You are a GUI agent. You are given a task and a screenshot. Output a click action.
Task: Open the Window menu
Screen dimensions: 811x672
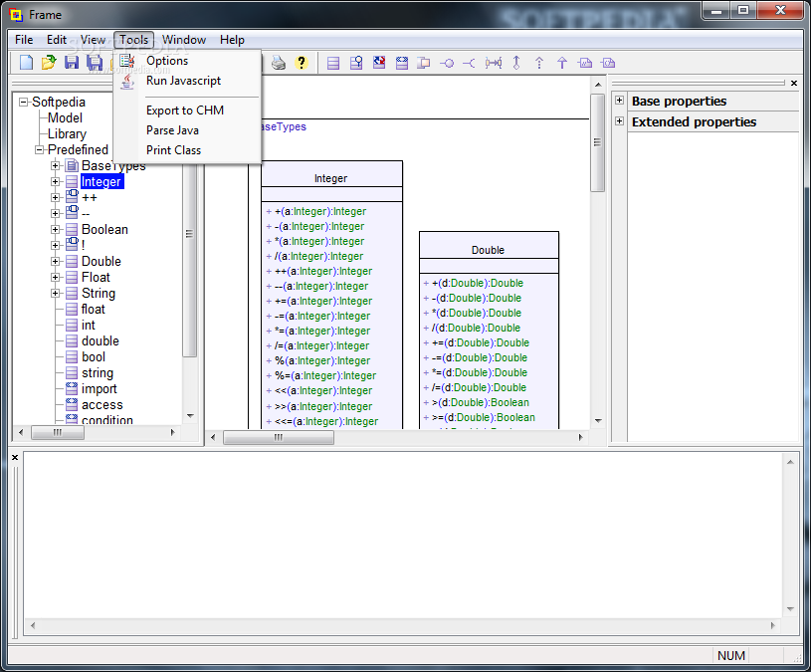184,40
